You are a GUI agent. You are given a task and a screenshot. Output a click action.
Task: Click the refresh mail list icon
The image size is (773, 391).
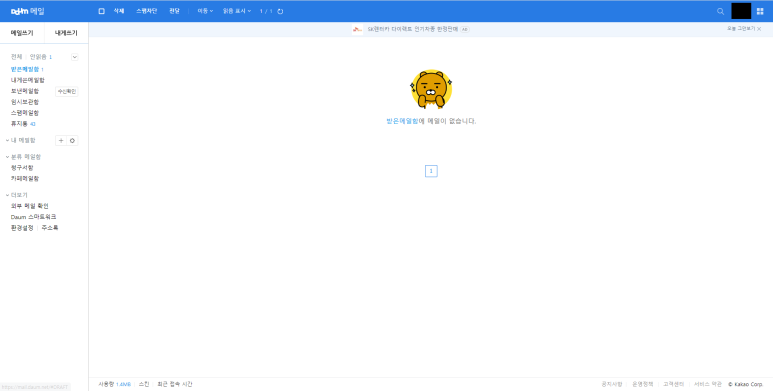pyautogui.click(x=280, y=11)
